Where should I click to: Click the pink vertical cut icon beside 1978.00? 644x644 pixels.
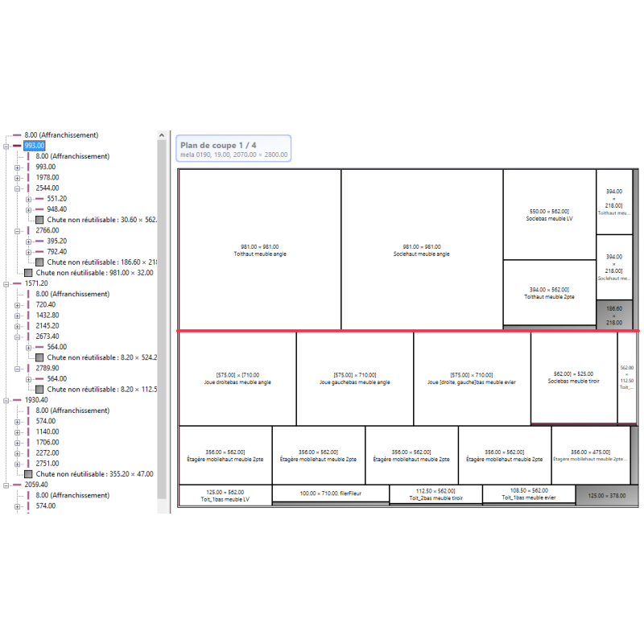click(x=29, y=177)
